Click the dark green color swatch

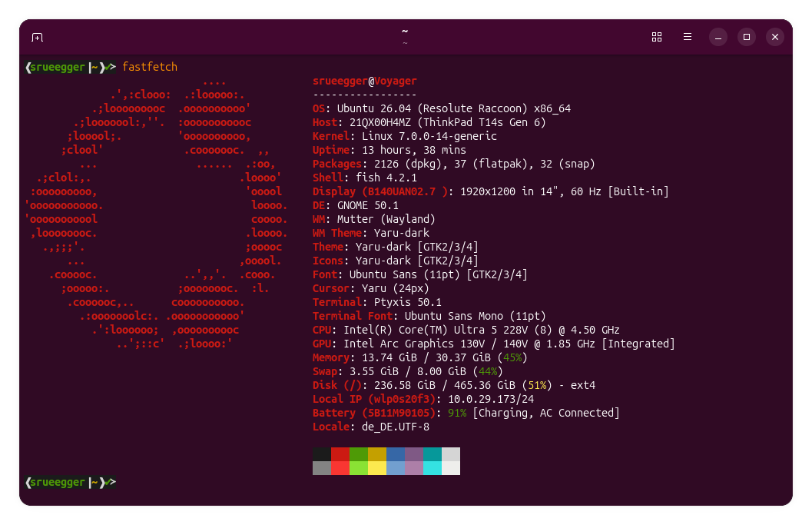(359, 454)
